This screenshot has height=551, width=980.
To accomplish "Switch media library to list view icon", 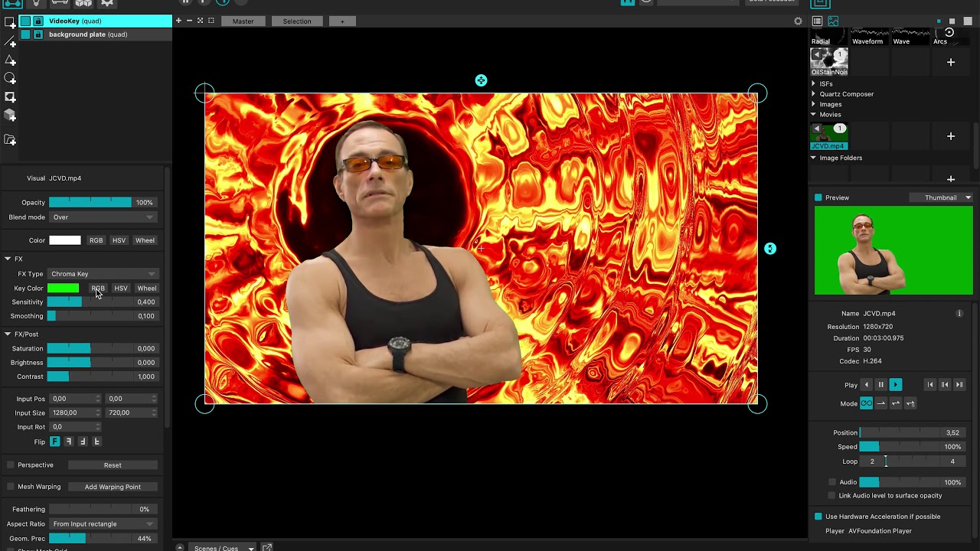I will point(817,21).
